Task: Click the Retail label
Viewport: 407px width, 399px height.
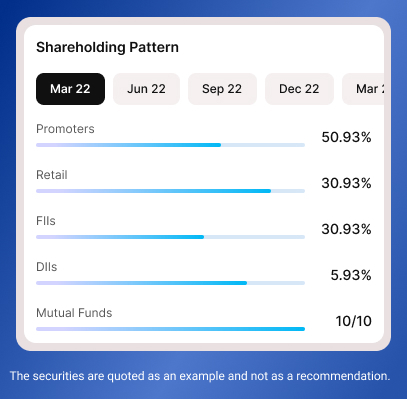Action: [x=52, y=175]
